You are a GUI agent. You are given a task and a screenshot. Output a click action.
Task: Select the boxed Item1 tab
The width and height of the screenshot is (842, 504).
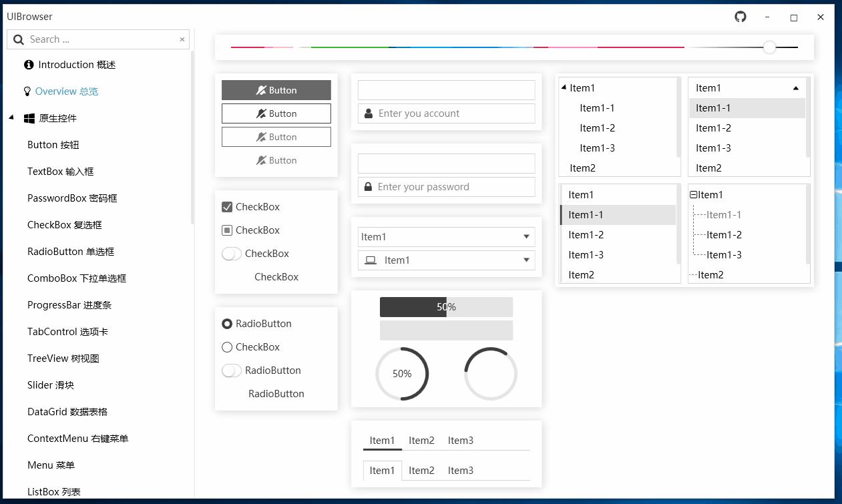coord(383,471)
